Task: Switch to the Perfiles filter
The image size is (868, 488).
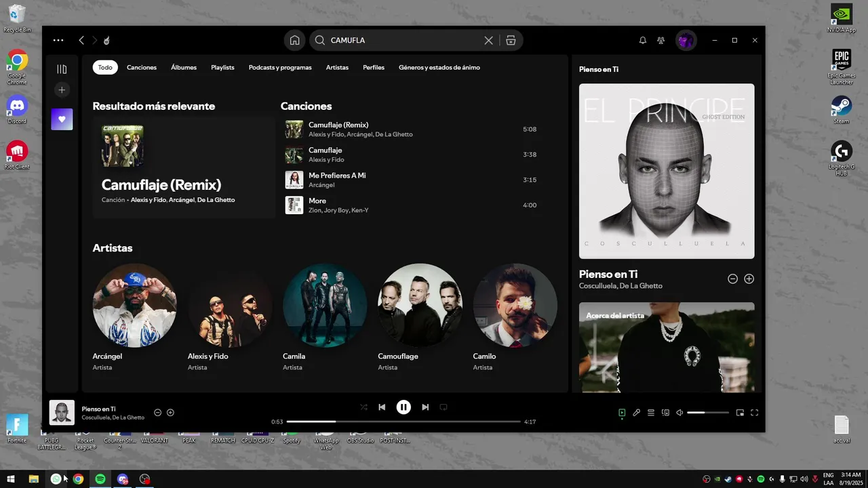Action: [374, 67]
